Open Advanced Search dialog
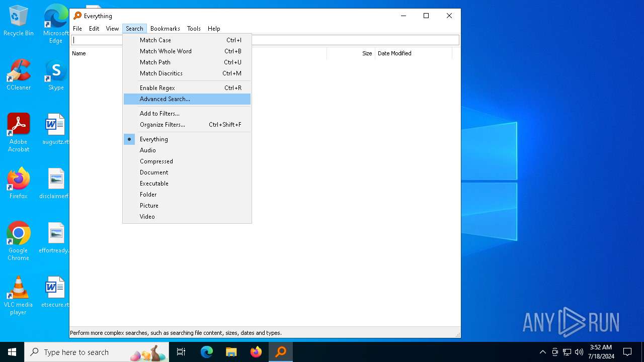 (187, 99)
